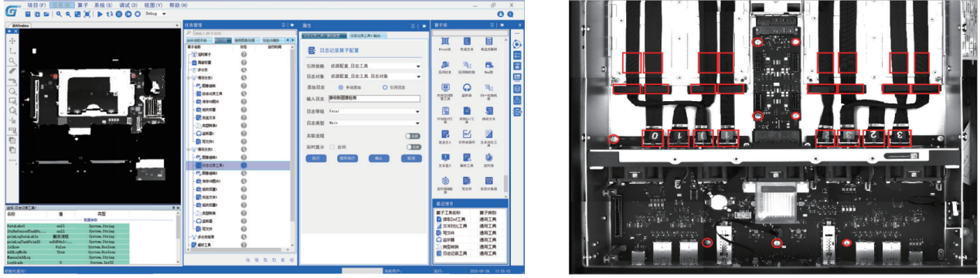The image size is (980, 278).
Task: Expand the 日志等级 Fatal dropdown
Action: click(375, 112)
